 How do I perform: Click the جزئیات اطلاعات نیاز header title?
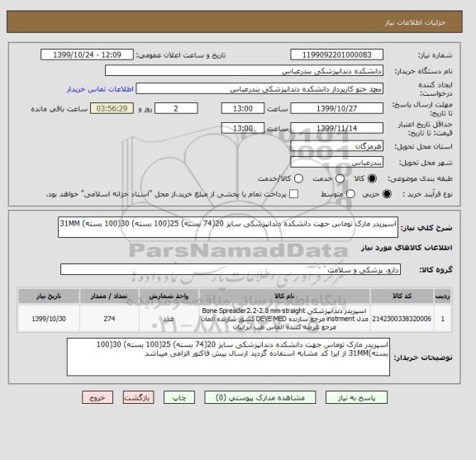click(x=415, y=22)
